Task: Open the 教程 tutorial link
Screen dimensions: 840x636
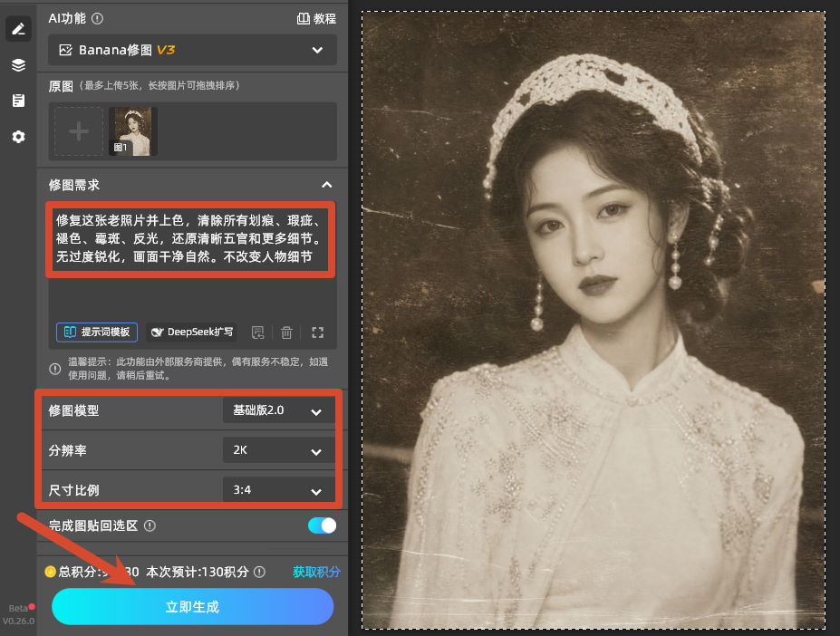Action: 316,19
